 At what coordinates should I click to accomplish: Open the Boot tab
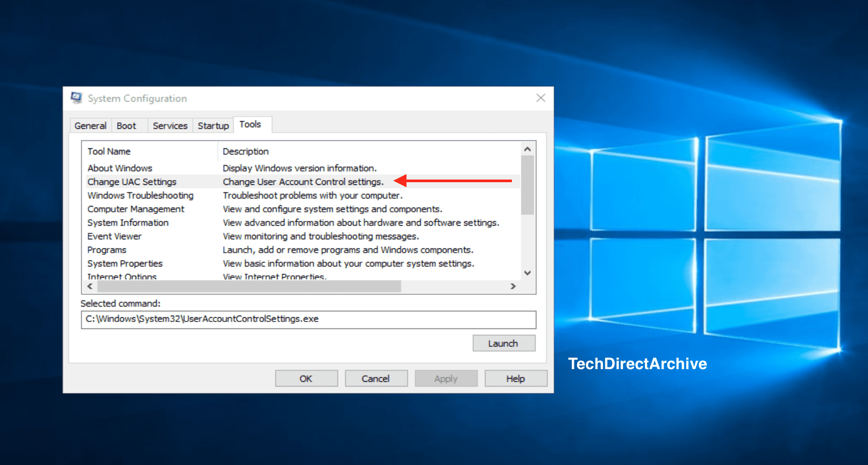[126, 126]
